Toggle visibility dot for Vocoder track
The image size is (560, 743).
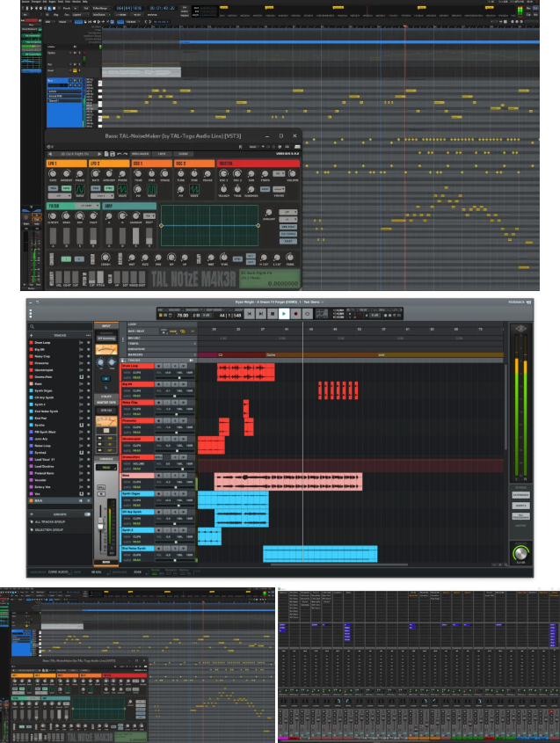[88, 480]
